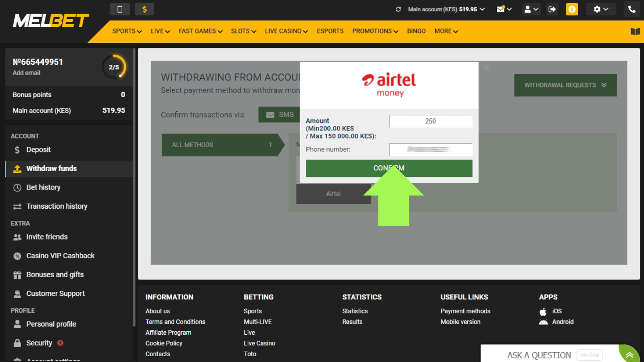Image resolution: width=644 pixels, height=362 pixels.
Task: Click the log out arrow icon
Action: point(552,9)
